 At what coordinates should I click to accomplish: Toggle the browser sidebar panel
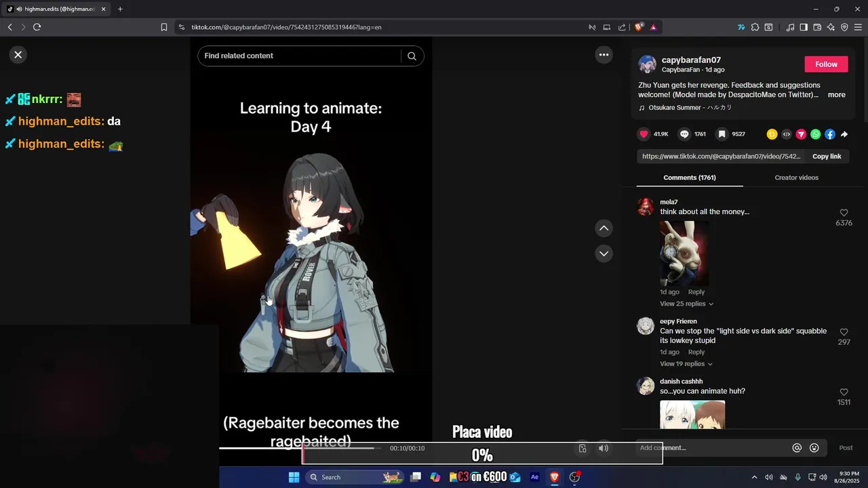[804, 27]
